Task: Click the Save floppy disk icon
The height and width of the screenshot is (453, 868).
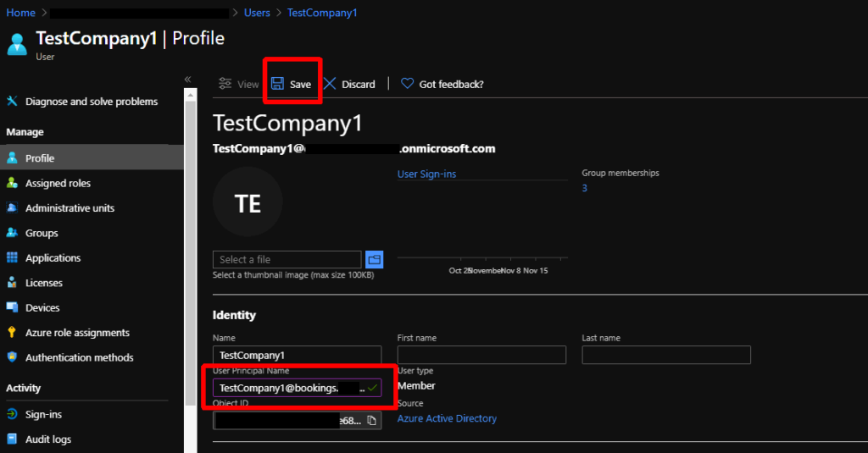Action: pyautogui.click(x=277, y=84)
